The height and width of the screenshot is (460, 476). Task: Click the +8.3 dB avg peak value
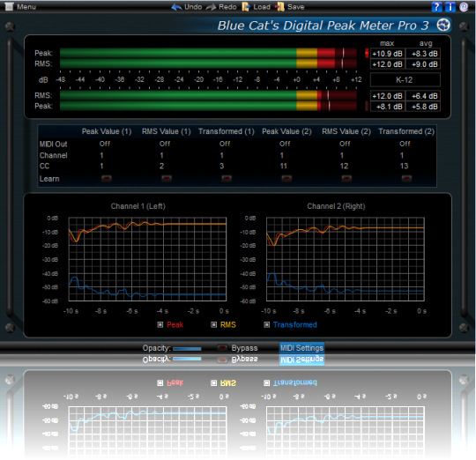click(x=423, y=54)
